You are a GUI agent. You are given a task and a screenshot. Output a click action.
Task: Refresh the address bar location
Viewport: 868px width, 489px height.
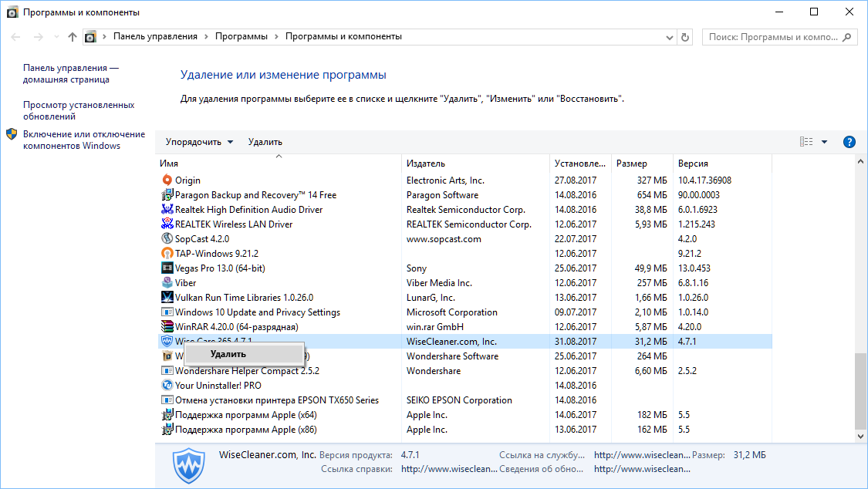click(685, 37)
